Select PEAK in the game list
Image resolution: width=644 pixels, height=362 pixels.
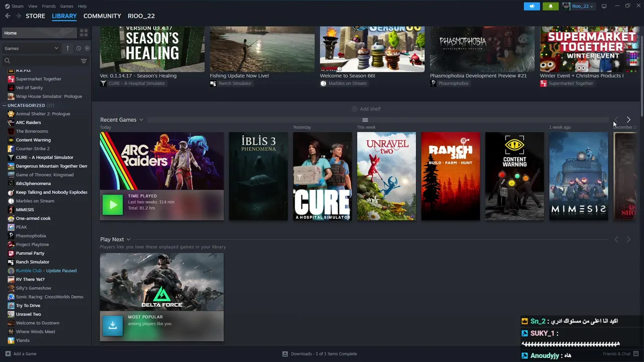[x=21, y=227]
